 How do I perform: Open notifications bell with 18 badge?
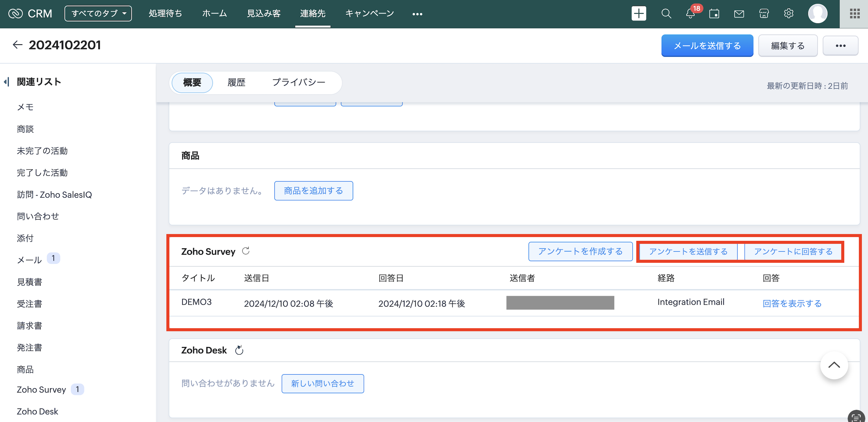click(690, 14)
